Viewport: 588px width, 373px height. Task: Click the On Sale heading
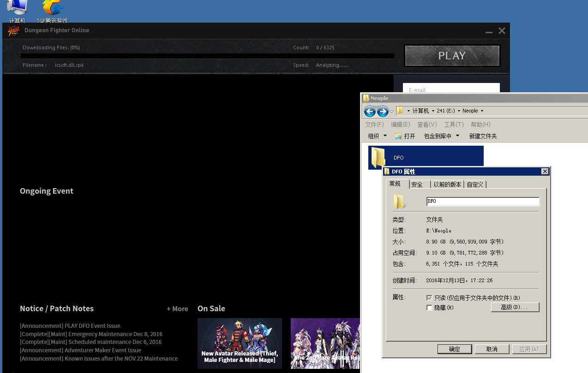click(211, 308)
